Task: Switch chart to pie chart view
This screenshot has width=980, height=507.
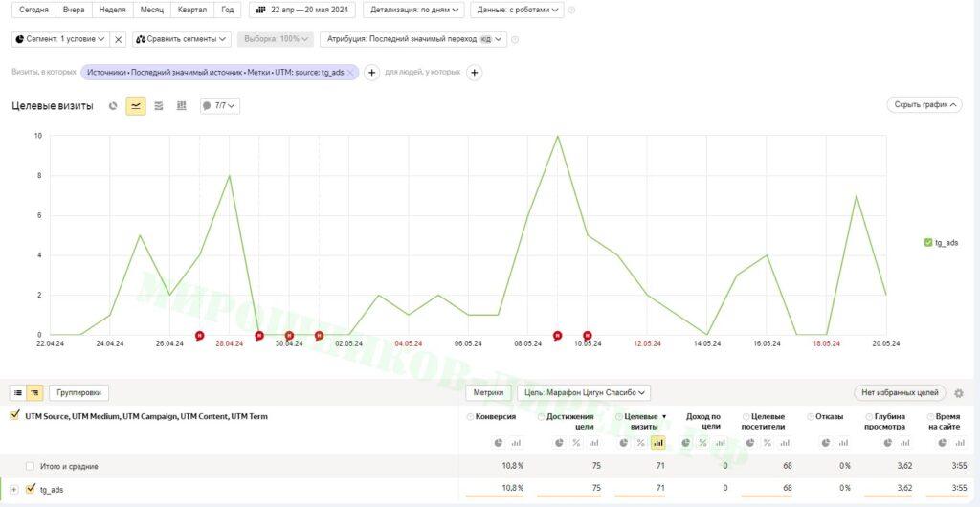Action: (113, 106)
